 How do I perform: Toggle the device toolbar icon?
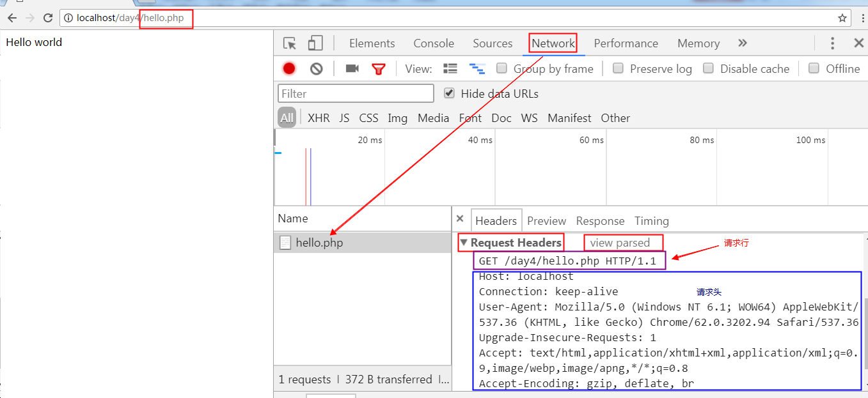click(315, 43)
